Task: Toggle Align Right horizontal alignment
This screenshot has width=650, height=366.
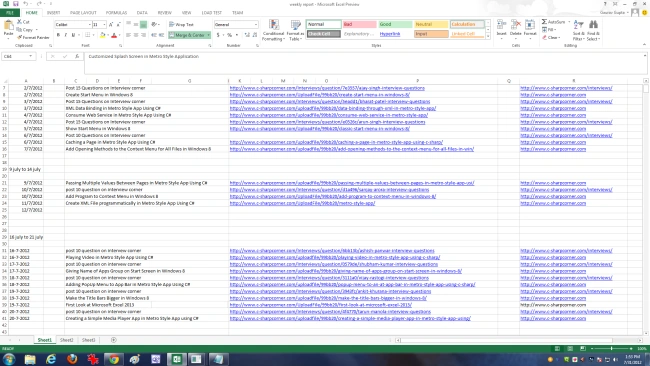Action: pos(143,35)
